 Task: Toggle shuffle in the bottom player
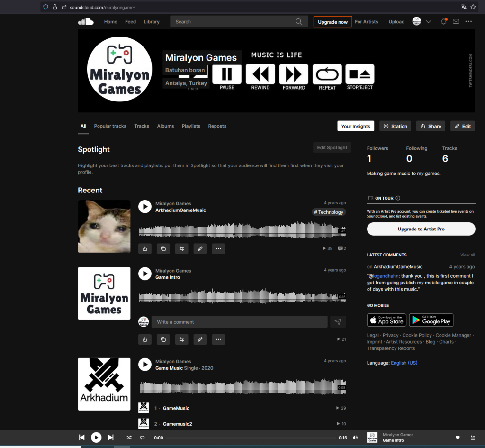(129, 438)
